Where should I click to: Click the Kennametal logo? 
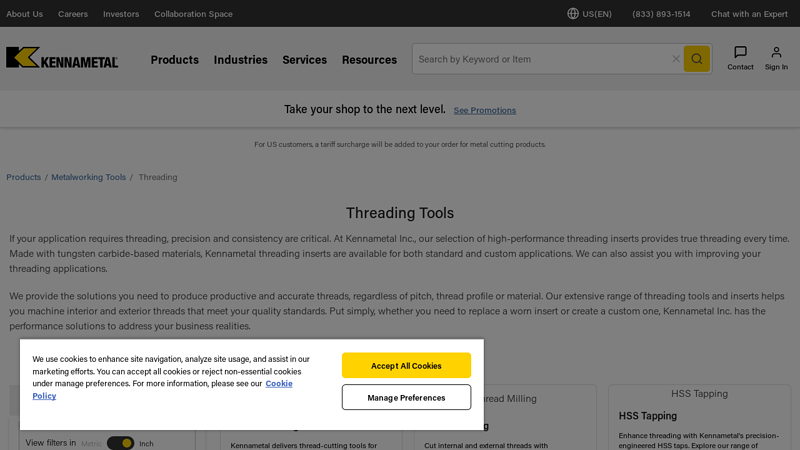62,58
